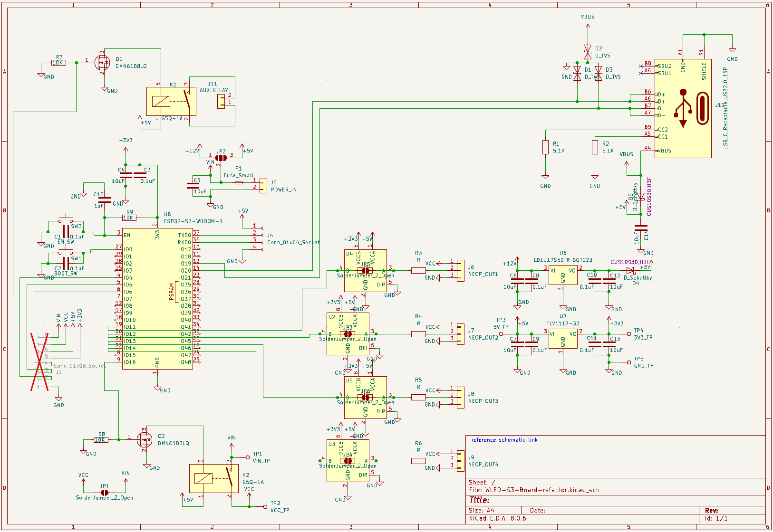The image size is (773, 532).
Task: Click the 'POWER_IN' label text
Action: (x=284, y=190)
